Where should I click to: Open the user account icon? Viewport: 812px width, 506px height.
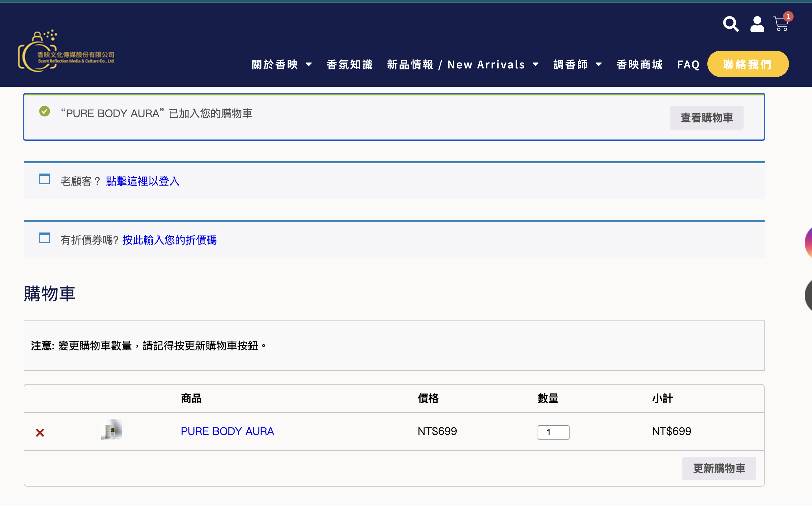757,24
